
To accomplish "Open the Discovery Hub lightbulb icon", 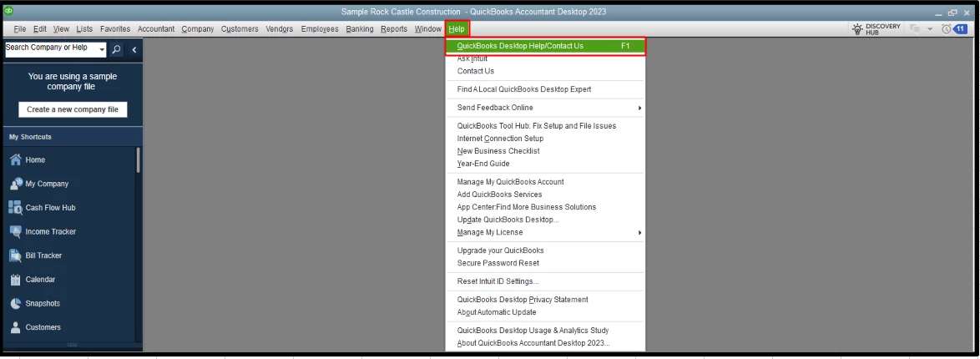I will tap(858, 28).
